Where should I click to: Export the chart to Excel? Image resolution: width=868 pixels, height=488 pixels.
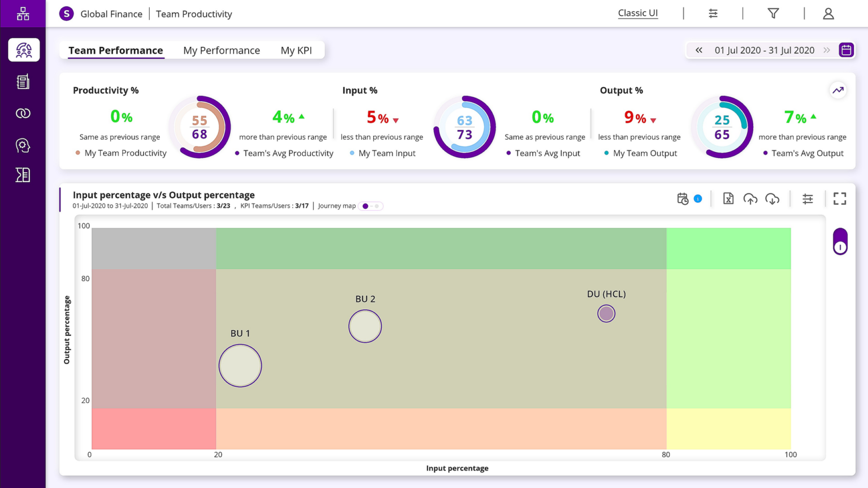(728, 198)
